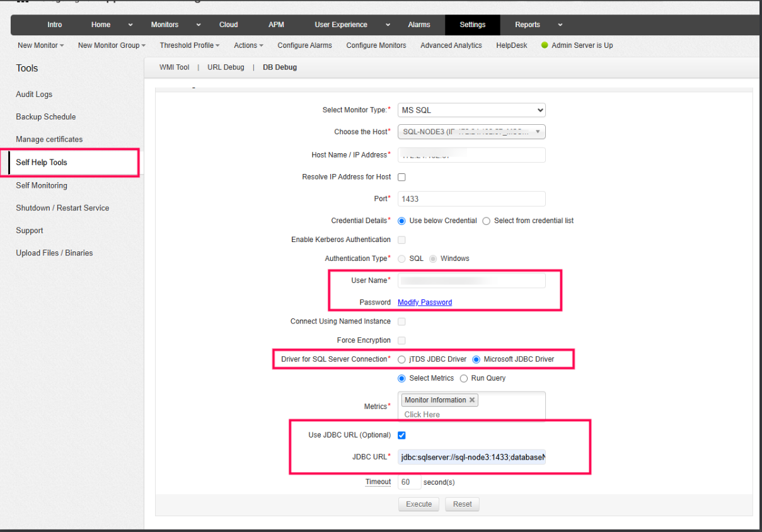Open Backup Schedule in sidebar
762x532 pixels.
[x=46, y=117]
